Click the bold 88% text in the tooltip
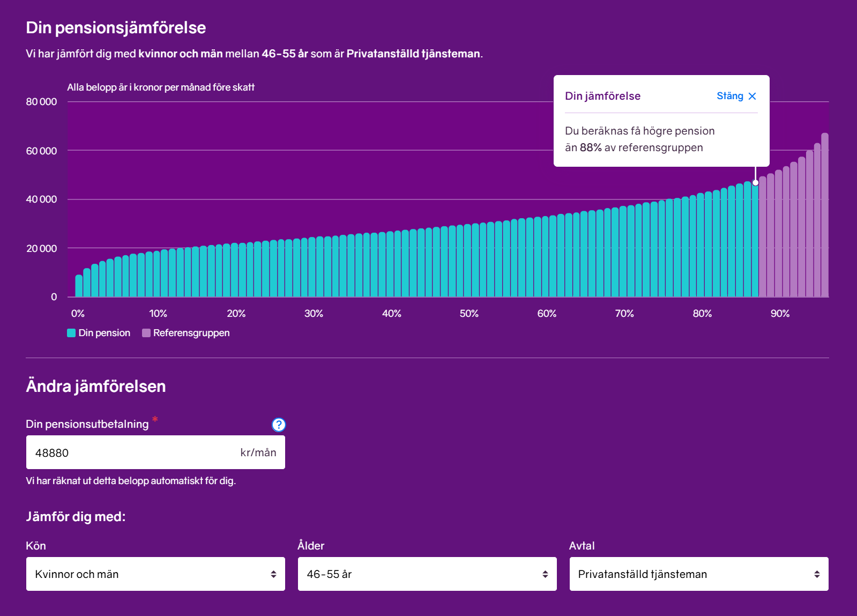The height and width of the screenshot is (616, 857). 591,147
